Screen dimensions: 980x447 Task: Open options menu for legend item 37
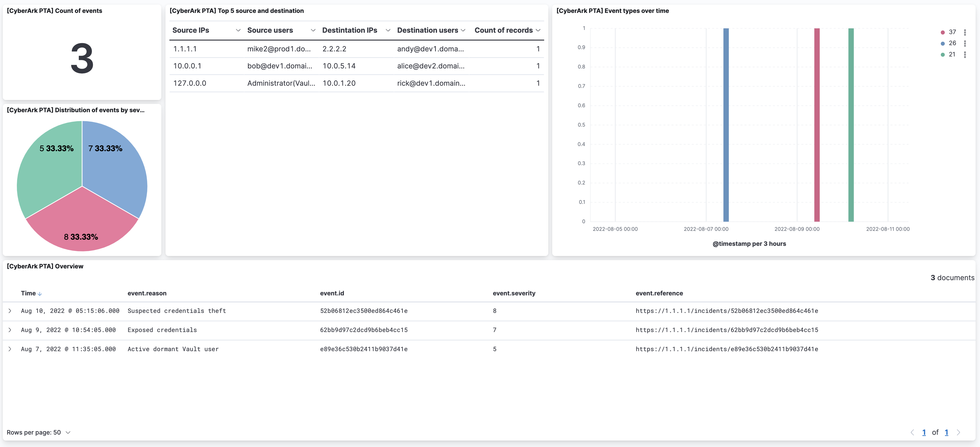(x=965, y=32)
